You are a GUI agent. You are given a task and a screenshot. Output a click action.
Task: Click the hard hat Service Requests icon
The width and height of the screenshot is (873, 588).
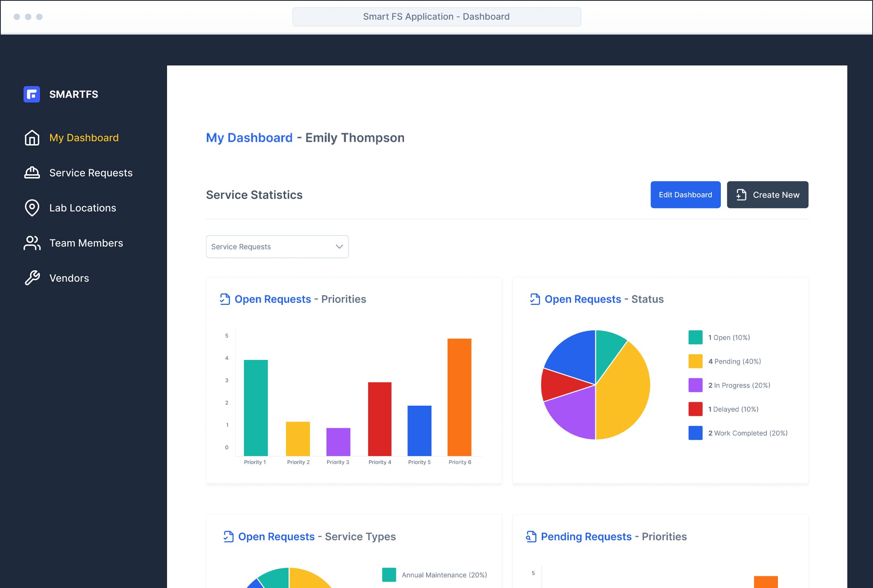tap(32, 173)
